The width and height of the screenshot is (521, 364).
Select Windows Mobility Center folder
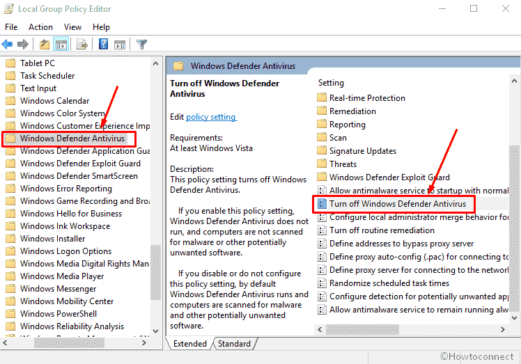click(60, 301)
